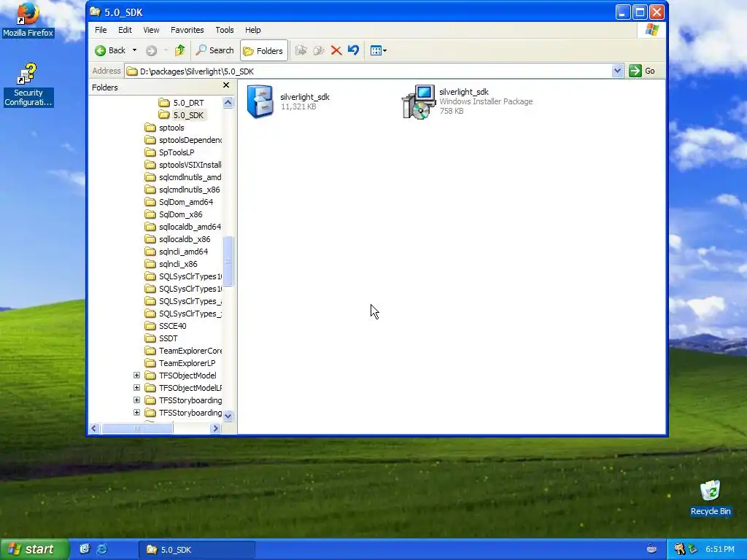The width and height of the screenshot is (747, 560).
Task: Open the Tools menu
Action: point(225,30)
